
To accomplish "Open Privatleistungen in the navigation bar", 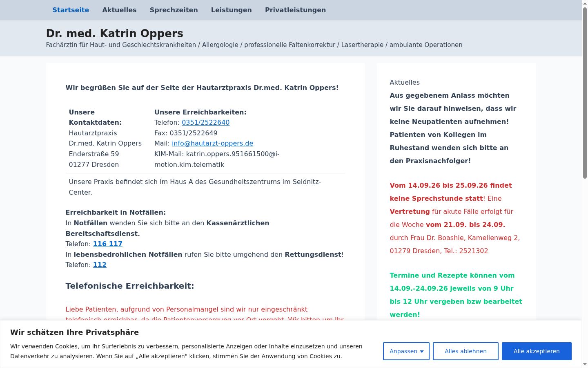I will pos(295,10).
